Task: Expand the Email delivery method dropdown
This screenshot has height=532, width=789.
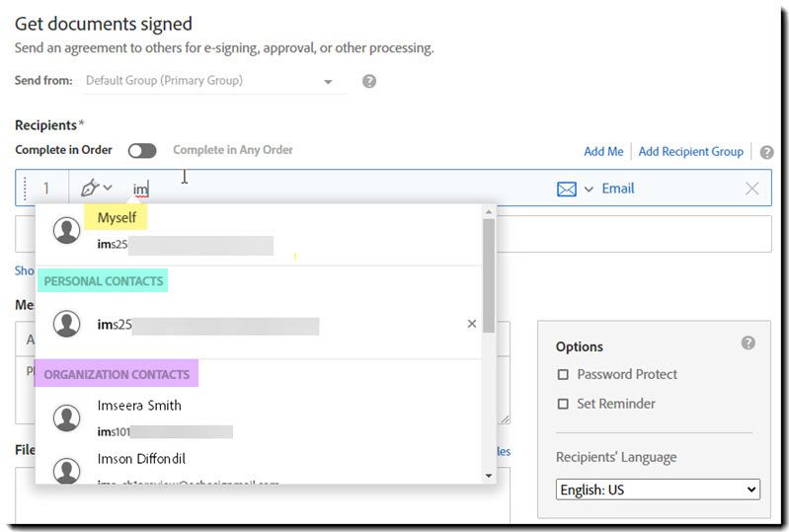Action: pos(590,190)
